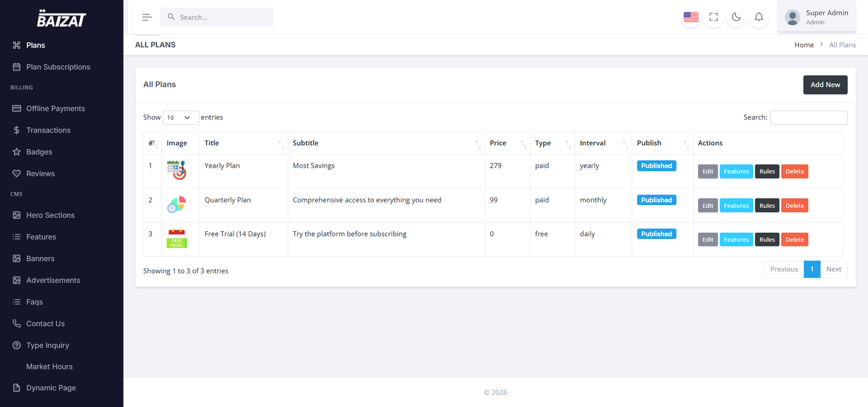
Task: Open Plan Subscriptions in the sidebar
Action: click(x=58, y=67)
